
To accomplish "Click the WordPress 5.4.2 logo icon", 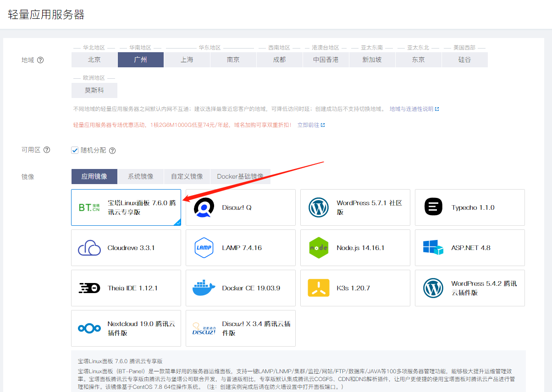I will [433, 288].
